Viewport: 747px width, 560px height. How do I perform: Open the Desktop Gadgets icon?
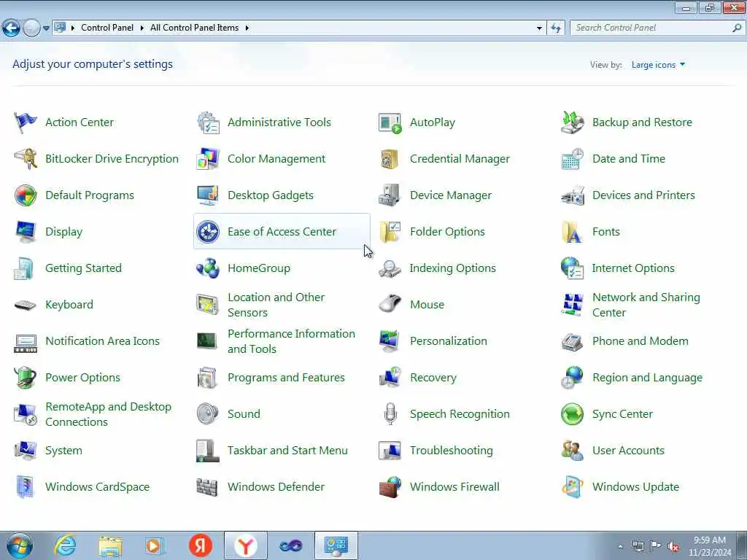208,195
